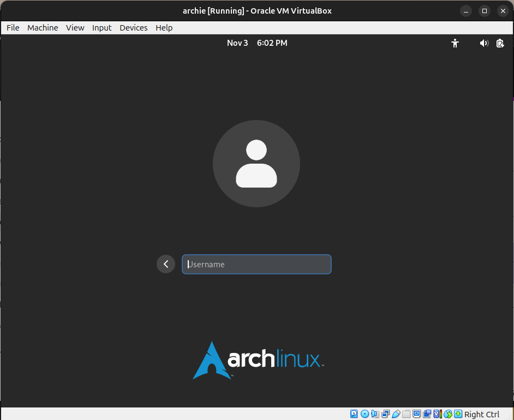Image resolution: width=514 pixels, height=420 pixels.
Task: Click the back arrow beside Username
Action: point(166,264)
